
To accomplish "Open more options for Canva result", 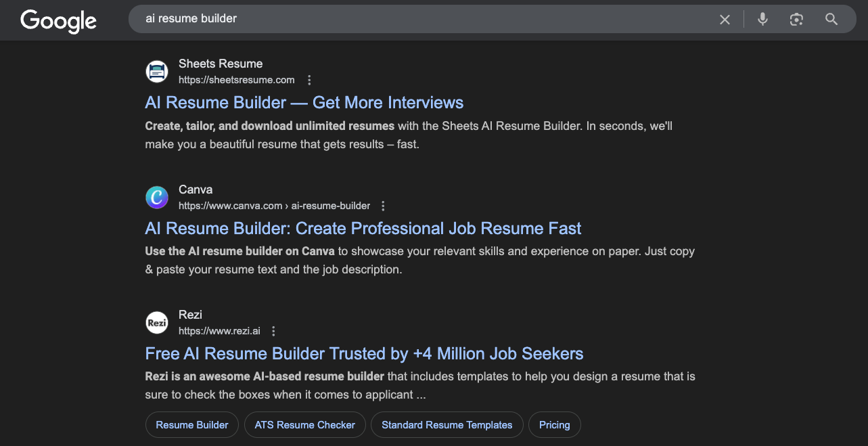I will click(383, 206).
